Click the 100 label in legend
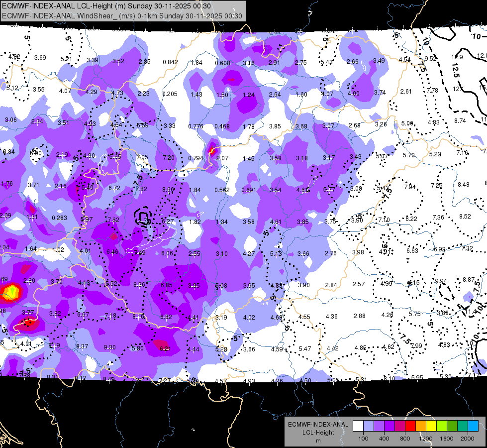487x448 pixels. pos(363,439)
